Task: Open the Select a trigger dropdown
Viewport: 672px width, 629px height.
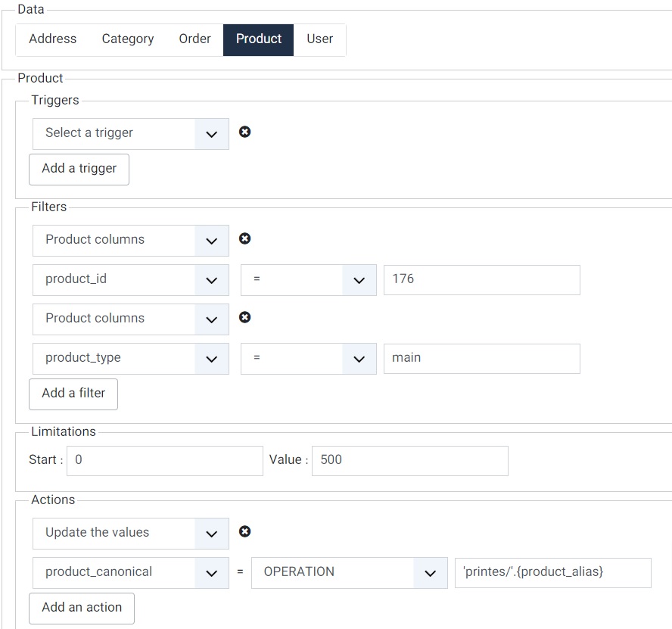Action: point(130,133)
